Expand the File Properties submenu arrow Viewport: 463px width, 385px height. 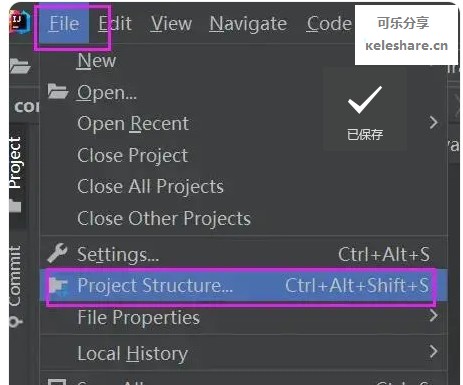[433, 315]
